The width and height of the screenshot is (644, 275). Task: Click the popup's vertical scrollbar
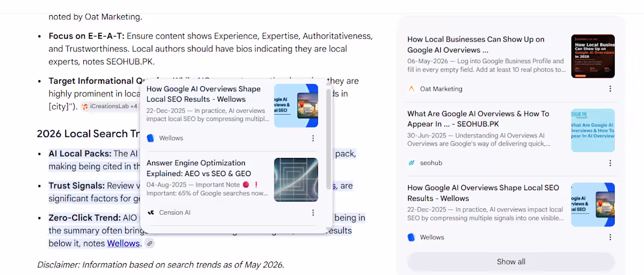328,139
